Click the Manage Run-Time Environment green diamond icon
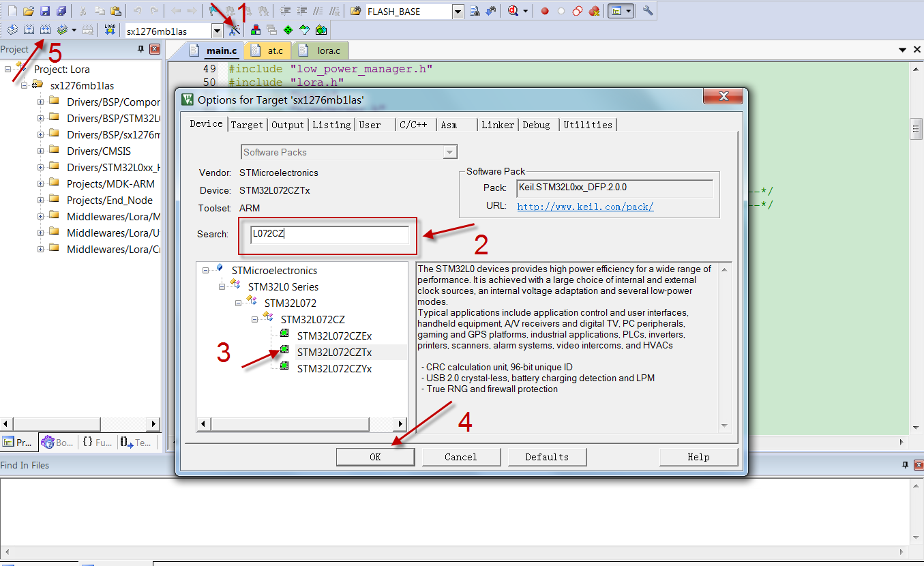 pos(287,31)
